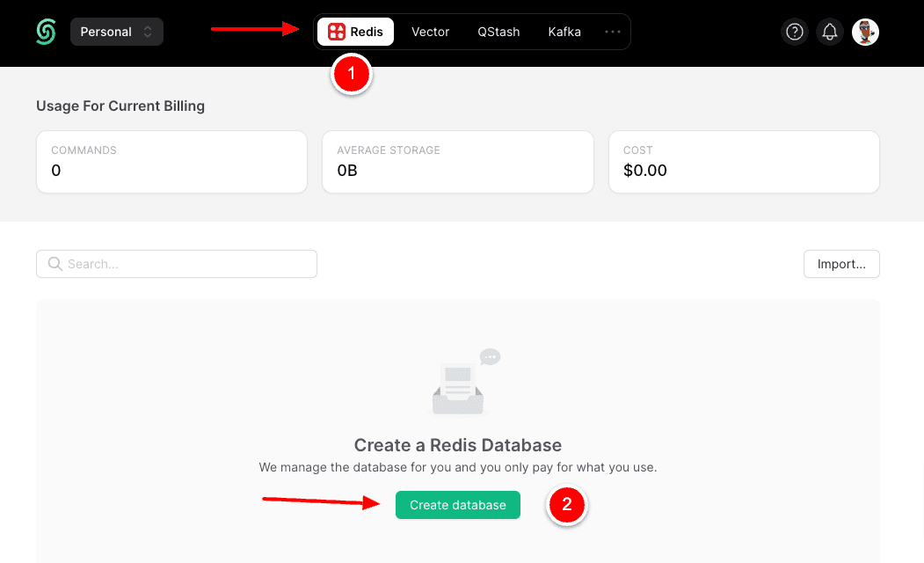Open the Personal workspace switcher
Screen dimensions: 924x563
point(116,31)
